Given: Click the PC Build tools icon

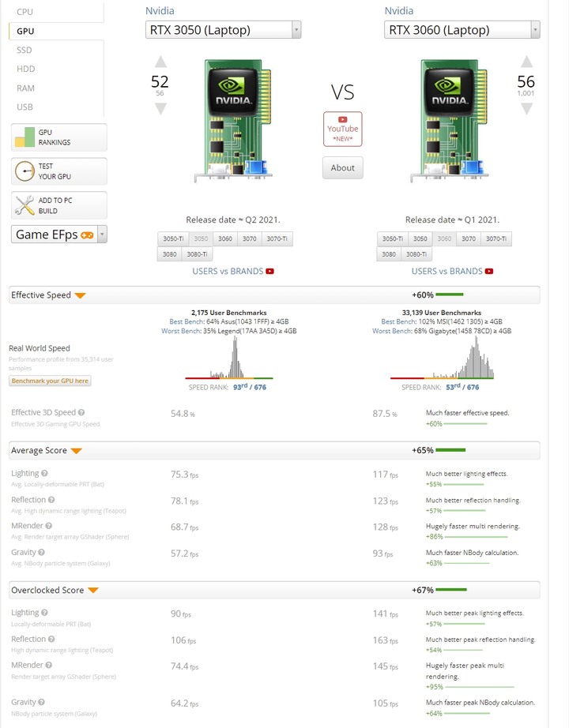Looking at the screenshot, I should [x=24, y=205].
